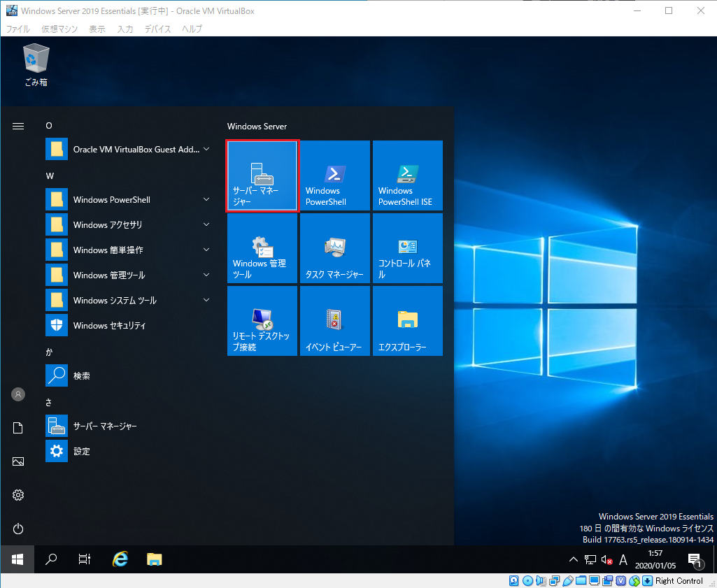Open the Windows PowerShell ISE tile
This screenshot has width=717, height=588.
point(407,175)
